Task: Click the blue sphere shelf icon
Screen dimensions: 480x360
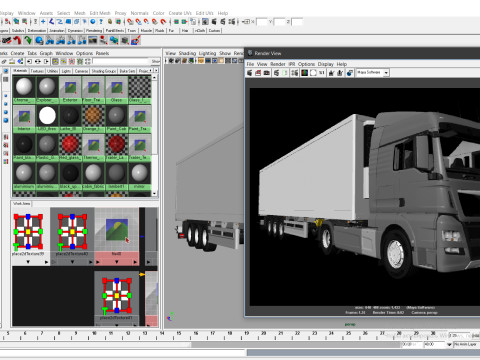Action: [39, 41]
